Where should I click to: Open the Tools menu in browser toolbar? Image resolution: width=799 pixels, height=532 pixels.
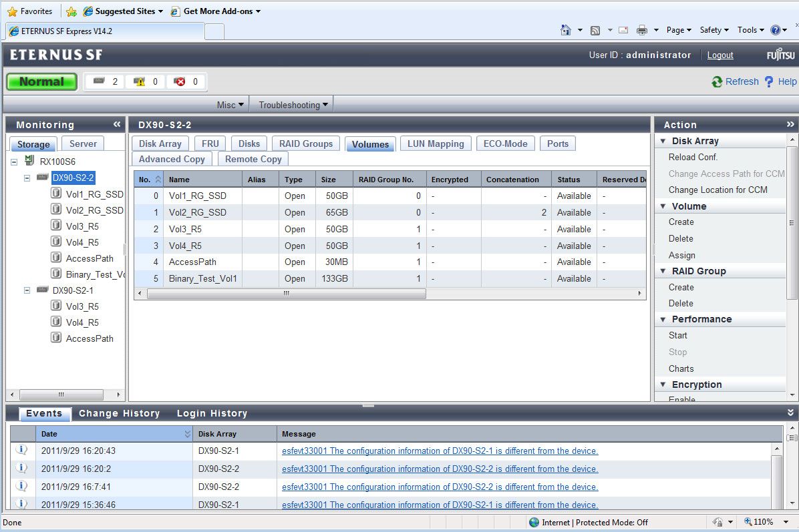pyautogui.click(x=751, y=30)
